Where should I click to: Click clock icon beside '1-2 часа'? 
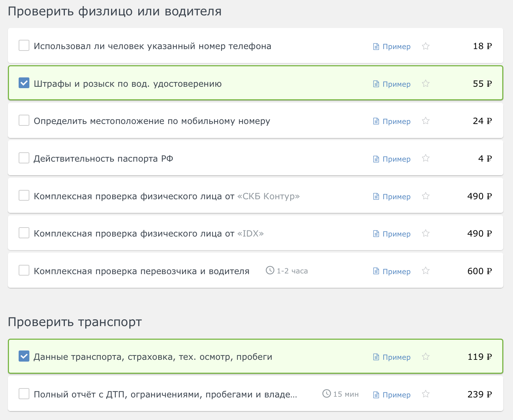coord(270,271)
